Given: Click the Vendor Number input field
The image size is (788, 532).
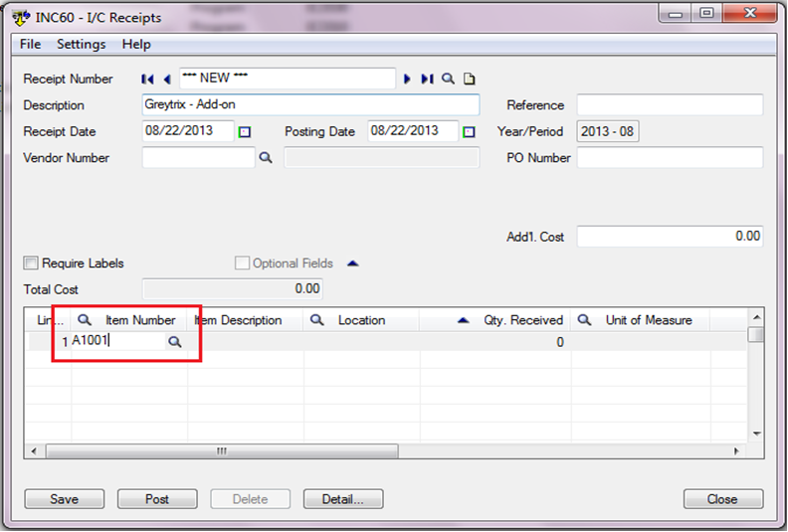Looking at the screenshot, I should tap(199, 158).
